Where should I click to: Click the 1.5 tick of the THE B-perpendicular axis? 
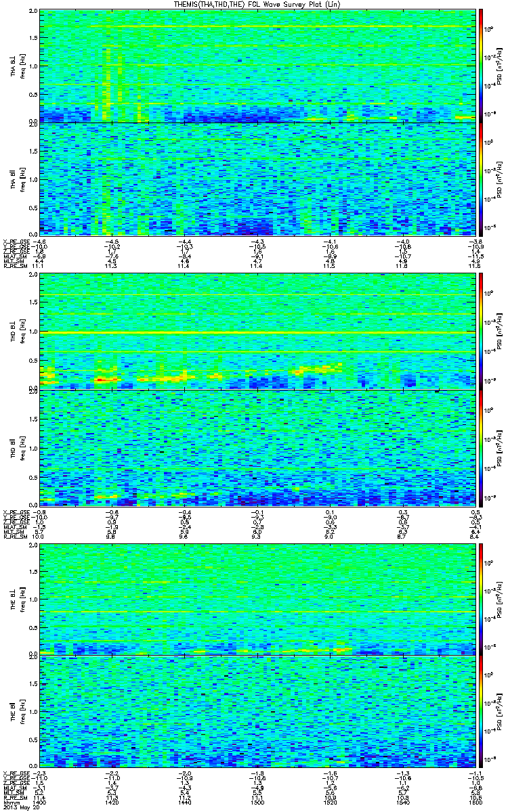tap(33, 571)
